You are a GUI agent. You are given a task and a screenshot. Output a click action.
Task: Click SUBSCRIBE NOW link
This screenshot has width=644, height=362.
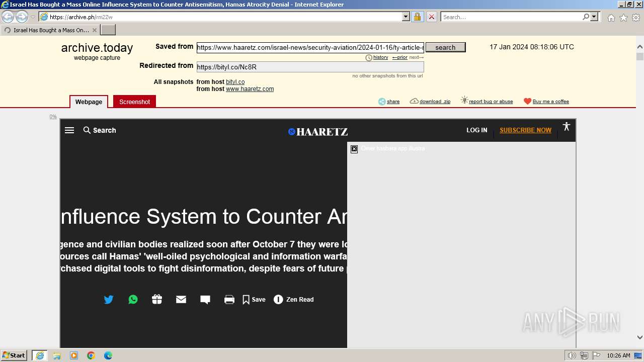(525, 130)
